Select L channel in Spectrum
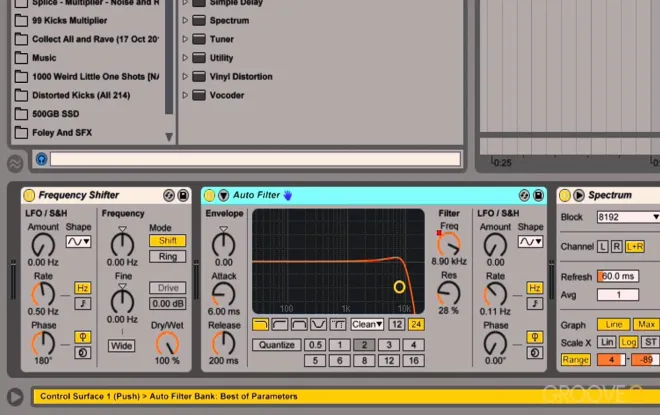 click(602, 247)
